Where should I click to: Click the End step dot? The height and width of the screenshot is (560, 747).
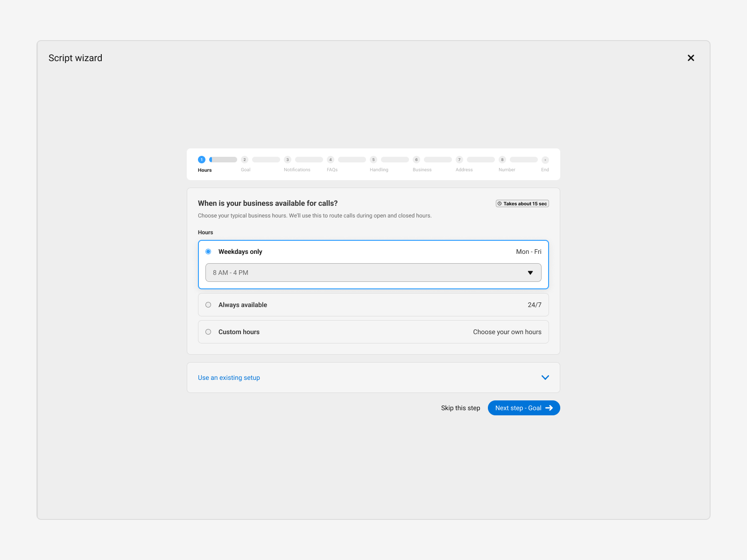point(545,160)
